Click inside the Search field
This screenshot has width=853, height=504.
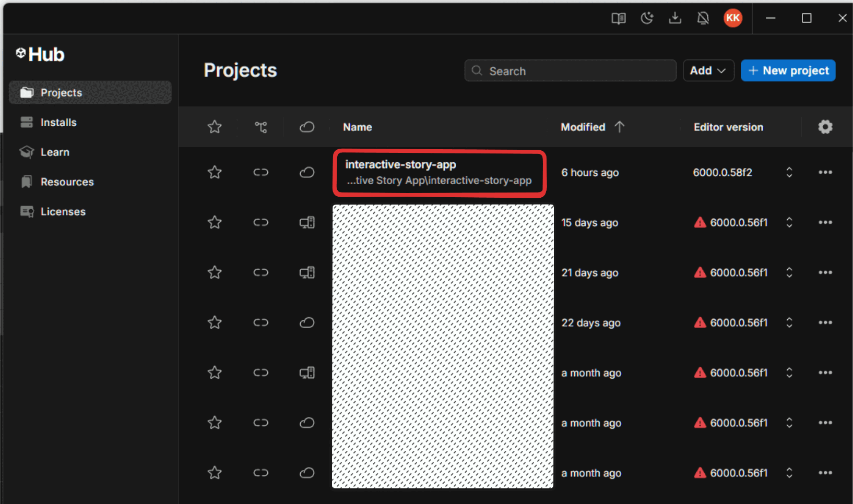[570, 70]
